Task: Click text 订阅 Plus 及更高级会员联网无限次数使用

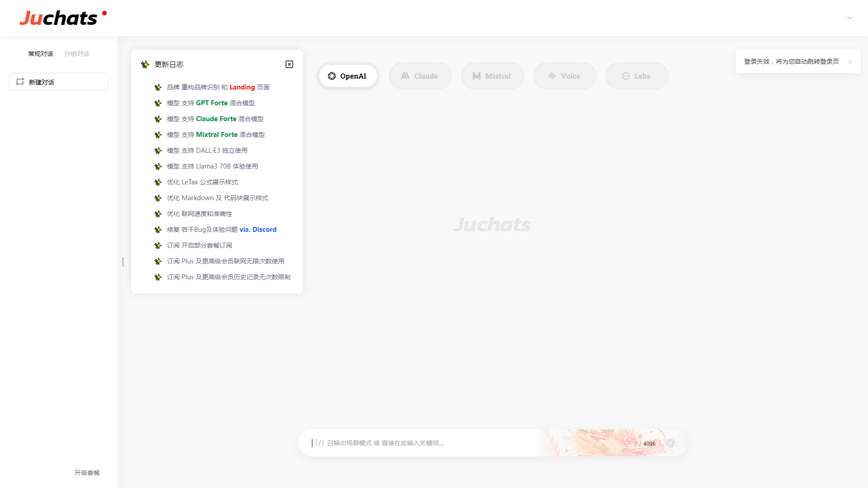Action: pos(226,261)
